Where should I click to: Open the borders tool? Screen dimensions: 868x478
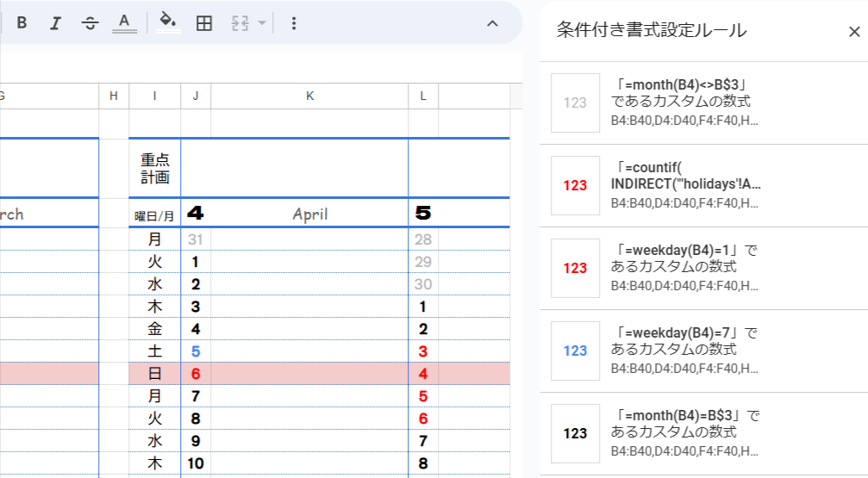(x=204, y=23)
